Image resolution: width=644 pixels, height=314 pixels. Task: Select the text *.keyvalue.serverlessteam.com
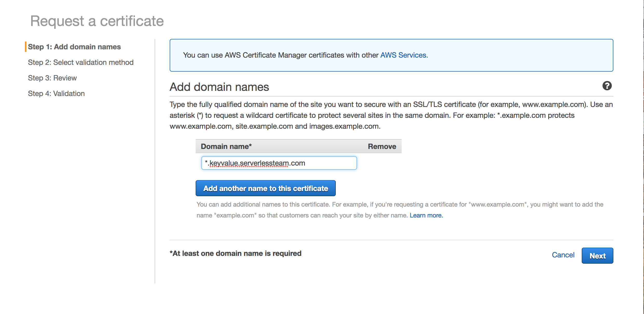point(255,163)
